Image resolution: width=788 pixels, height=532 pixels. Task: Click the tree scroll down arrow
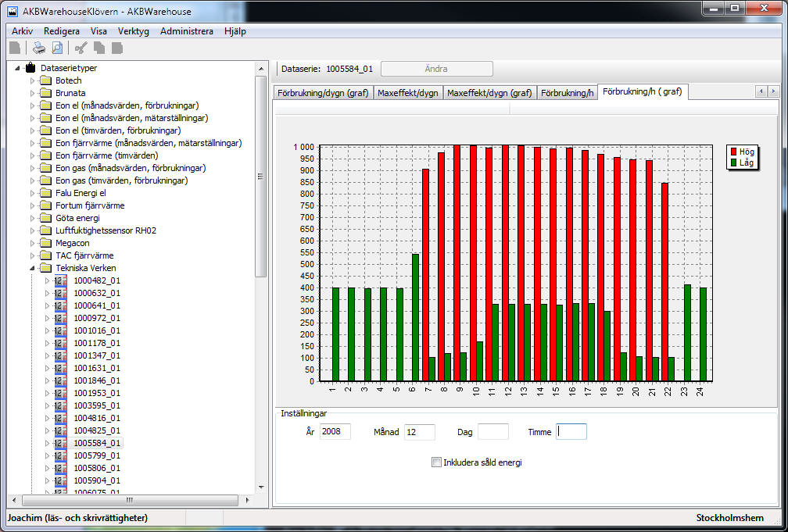261,487
